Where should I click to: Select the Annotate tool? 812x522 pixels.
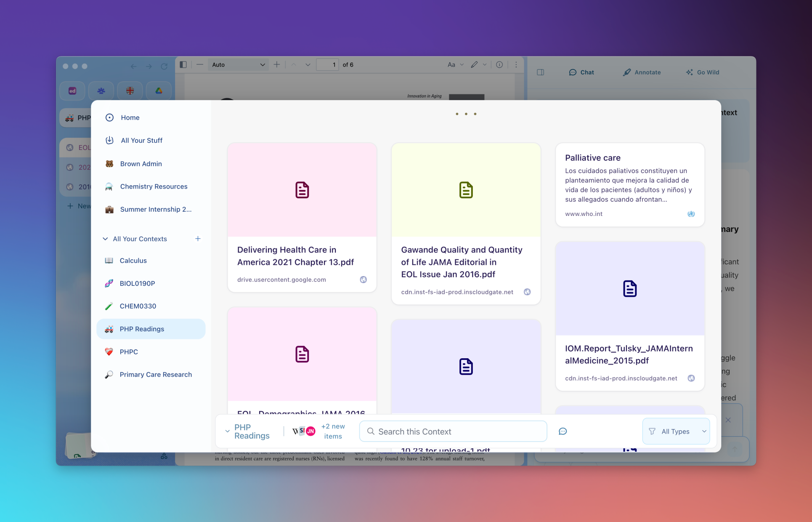(x=642, y=72)
